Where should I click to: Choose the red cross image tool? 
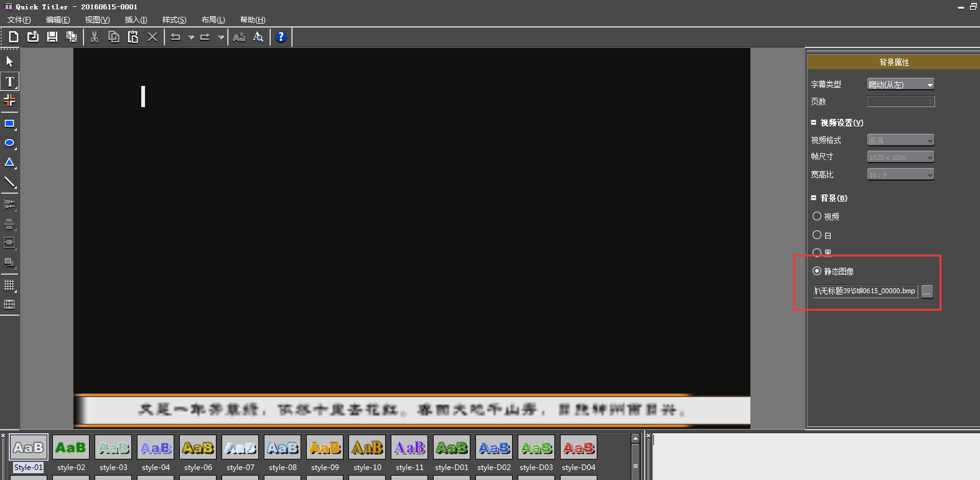tap(9, 100)
